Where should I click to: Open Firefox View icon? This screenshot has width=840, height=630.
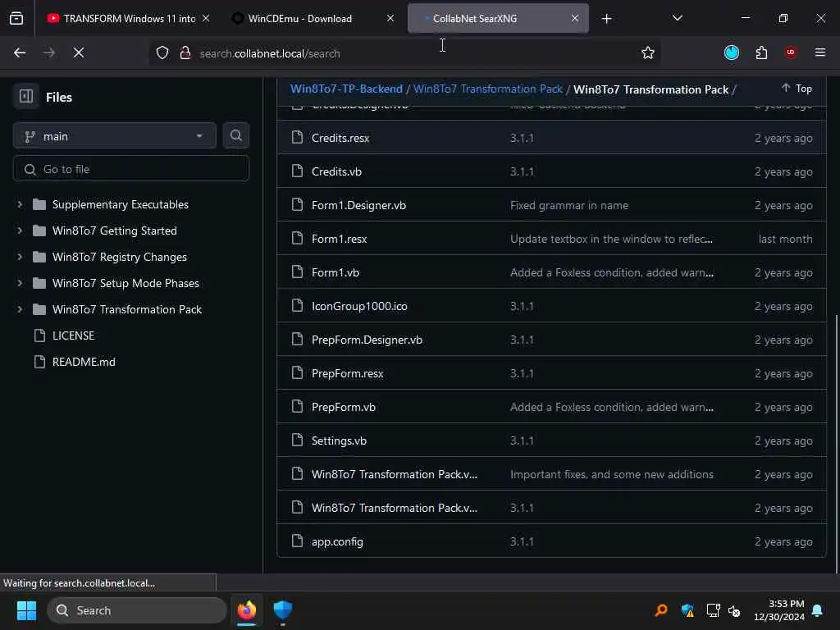16,19
